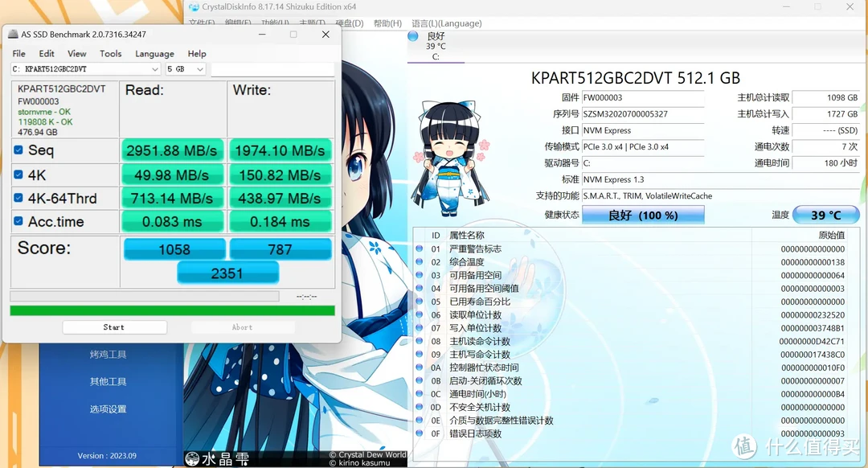Click the serial number field SZSM32020700005327

click(x=643, y=114)
